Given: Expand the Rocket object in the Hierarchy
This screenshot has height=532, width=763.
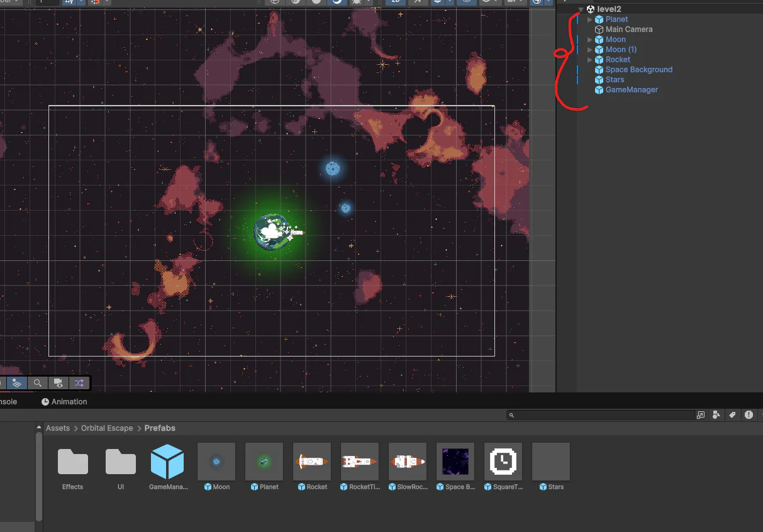Looking at the screenshot, I should [x=590, y=60].
